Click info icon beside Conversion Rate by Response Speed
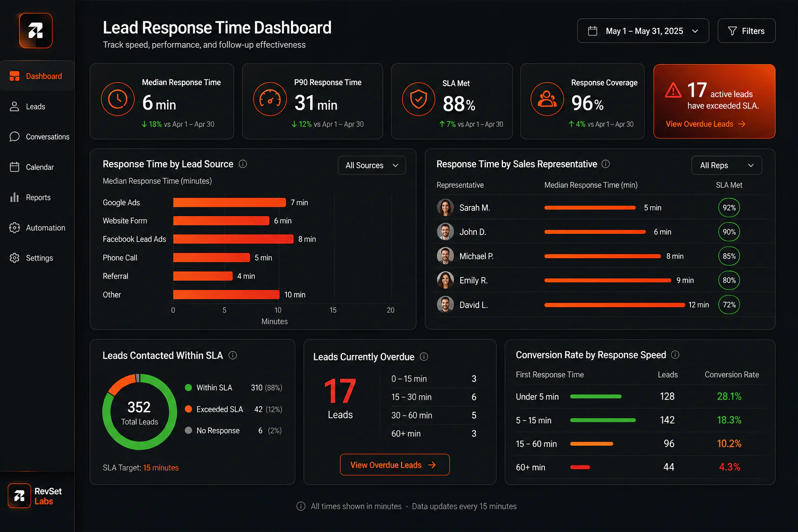Image resolution: width=798 pixels, height=532 pixels. click(675, 354)
